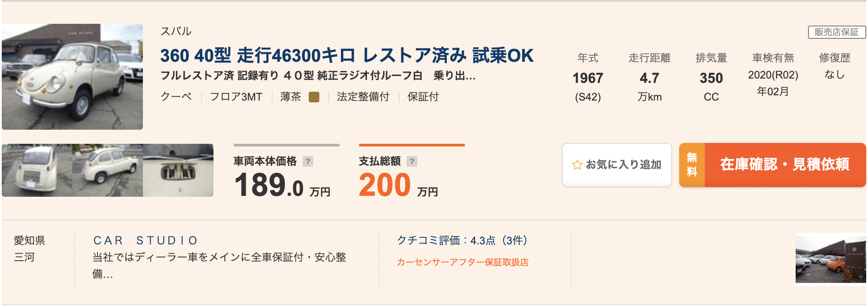The height and width of the screenshot is (307, 868).
Task: Open the CAR STUDIO dealer link
Action: (146, 240)
